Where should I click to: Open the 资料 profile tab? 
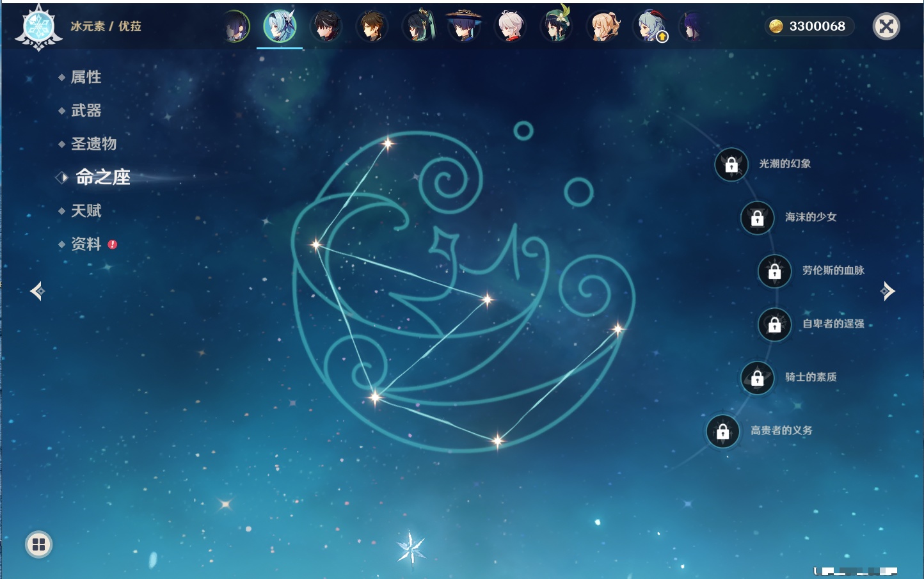[86, 244]
